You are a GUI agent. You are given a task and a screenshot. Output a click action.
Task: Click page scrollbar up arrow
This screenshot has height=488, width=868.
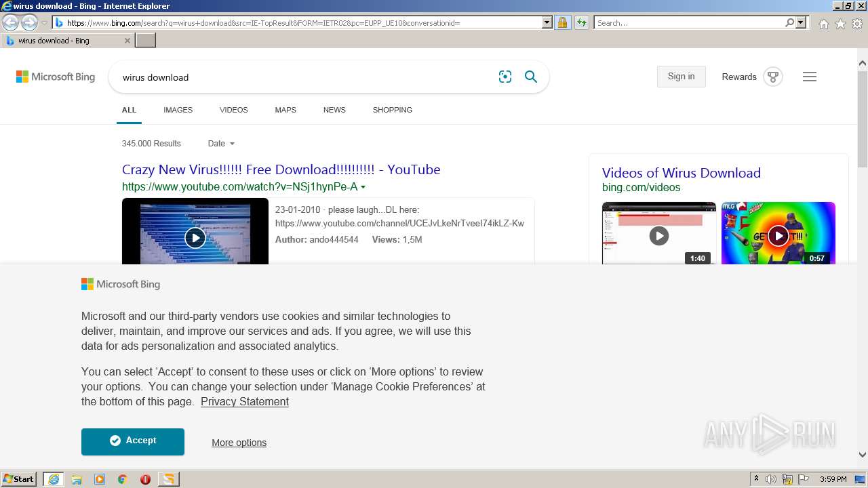(x=863, y=63)
